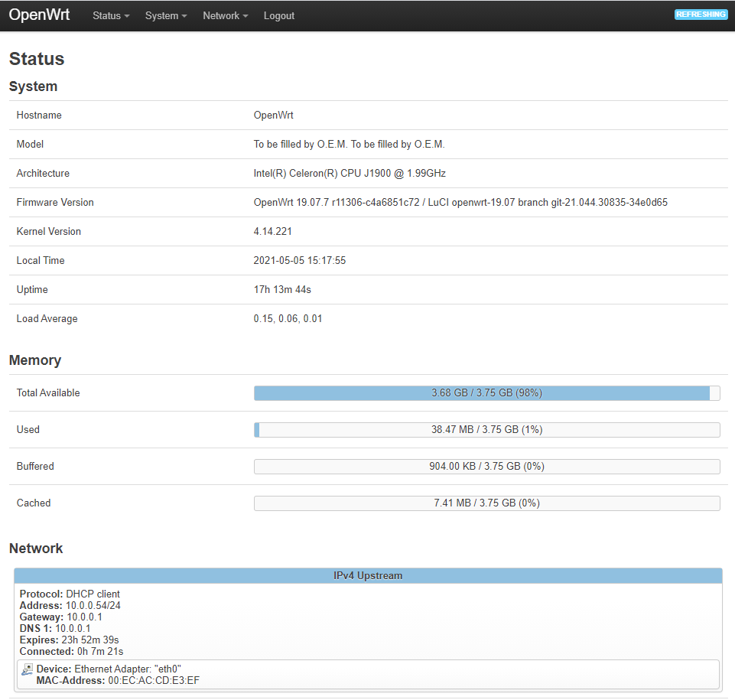The image size is (735, 700).
Task: Select Uptime value 17h 13m 44s
Action: pyautogui.click(x=282, y=290)
